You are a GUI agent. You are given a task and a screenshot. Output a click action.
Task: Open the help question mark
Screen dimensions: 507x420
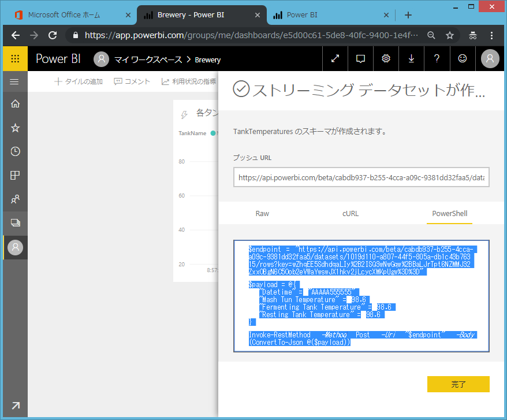tap(437, 58)
